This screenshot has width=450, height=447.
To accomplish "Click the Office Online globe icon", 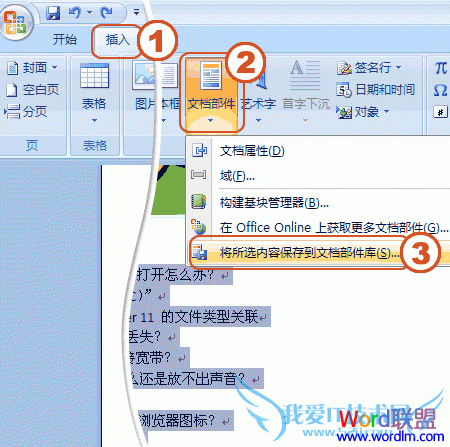I will pyautogui.click(x=199, y=227).
